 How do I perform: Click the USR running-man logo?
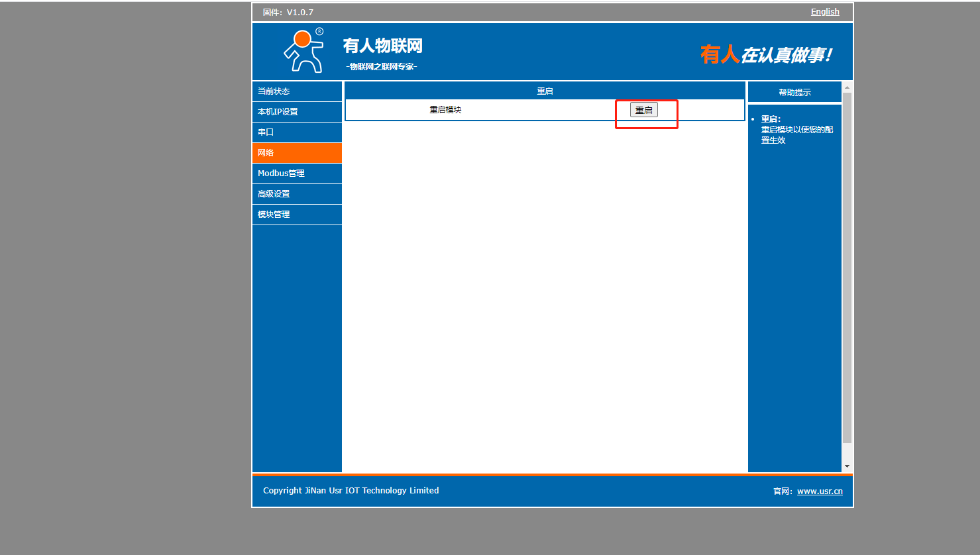point(304,50)
